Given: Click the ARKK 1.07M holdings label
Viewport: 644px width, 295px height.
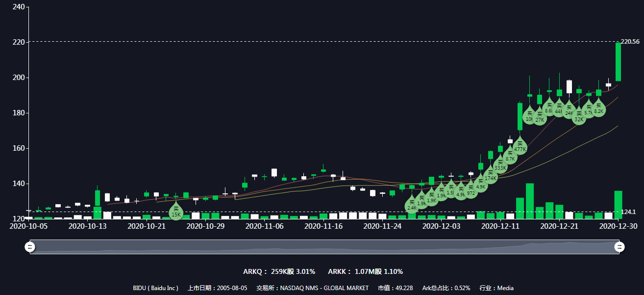Looking at the screenshot, I should pos(365,271).
